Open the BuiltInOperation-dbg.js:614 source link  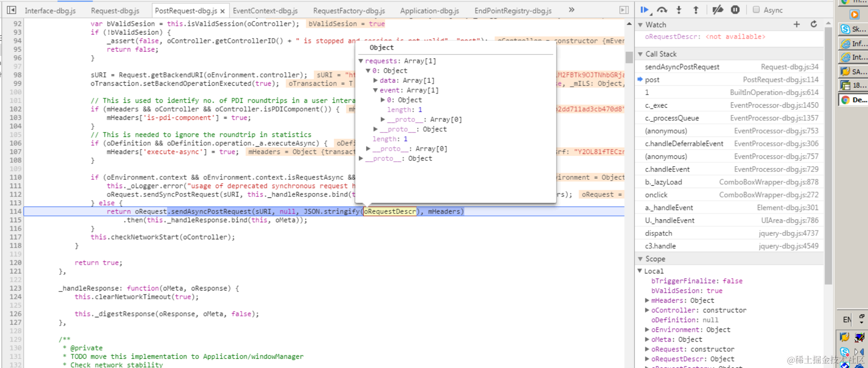tap(774, 93)
